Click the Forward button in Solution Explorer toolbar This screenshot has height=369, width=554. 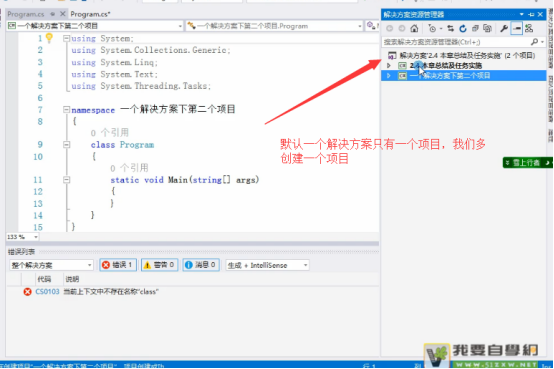coord(402,29)
